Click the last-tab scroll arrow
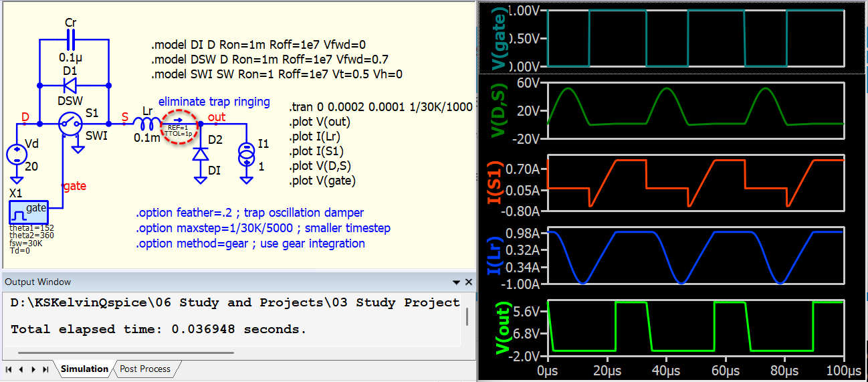Screen dimensions: 868x382 (45, 369)
